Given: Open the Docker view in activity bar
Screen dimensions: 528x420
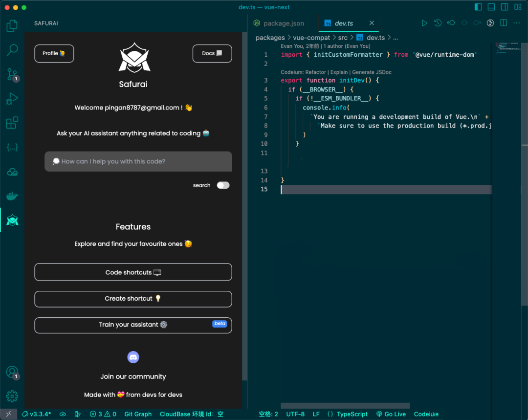Looking at the screenshot, I should coord(12,196).
